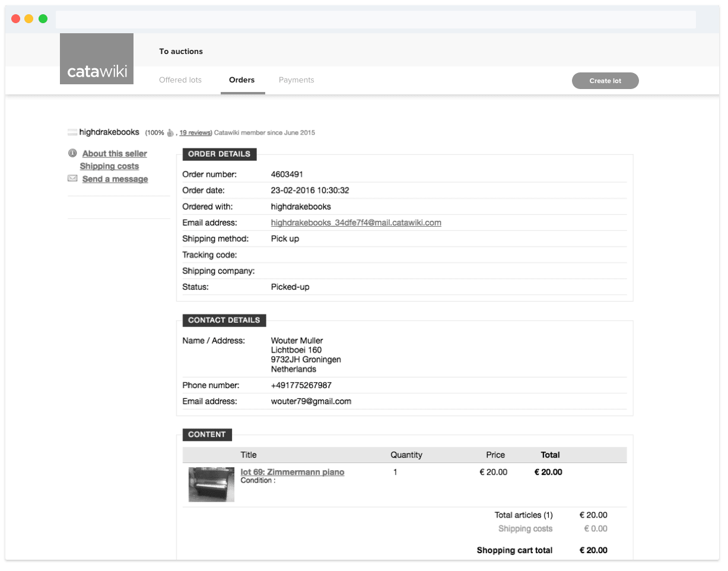
Task: Switch to the Orders tab
Action: click(242, 80)
